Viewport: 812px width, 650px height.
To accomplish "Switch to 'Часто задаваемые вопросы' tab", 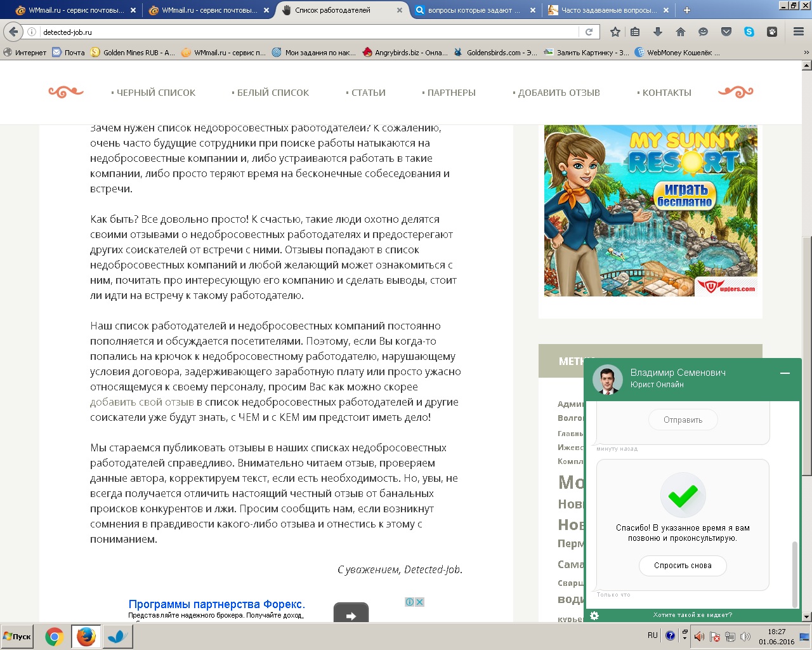I will 609,10.
